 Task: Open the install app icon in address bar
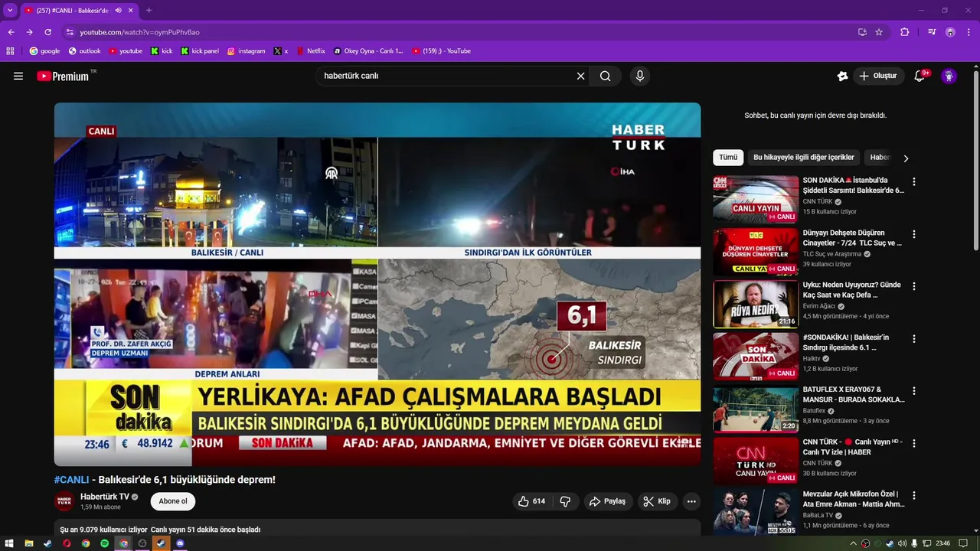pyautogui.click(x=862, y=32)
